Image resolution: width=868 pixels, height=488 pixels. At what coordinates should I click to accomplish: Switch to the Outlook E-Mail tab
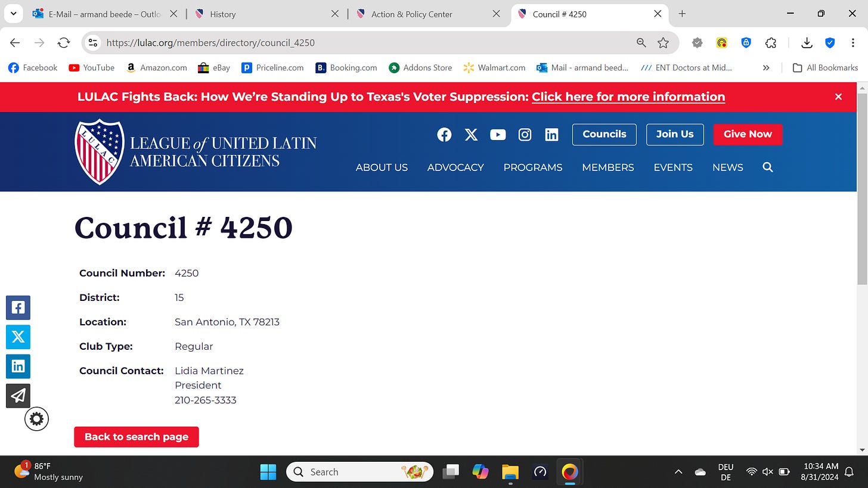105,14
